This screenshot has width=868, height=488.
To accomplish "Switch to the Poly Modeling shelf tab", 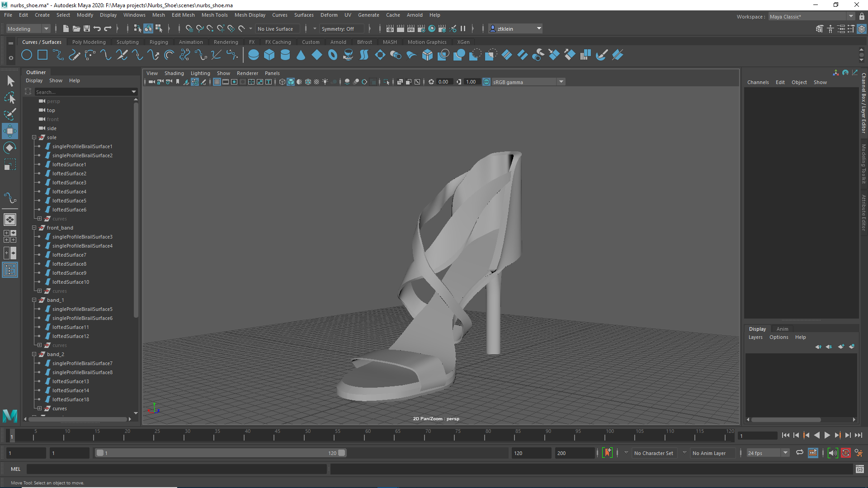I will (x=89, y=42).
